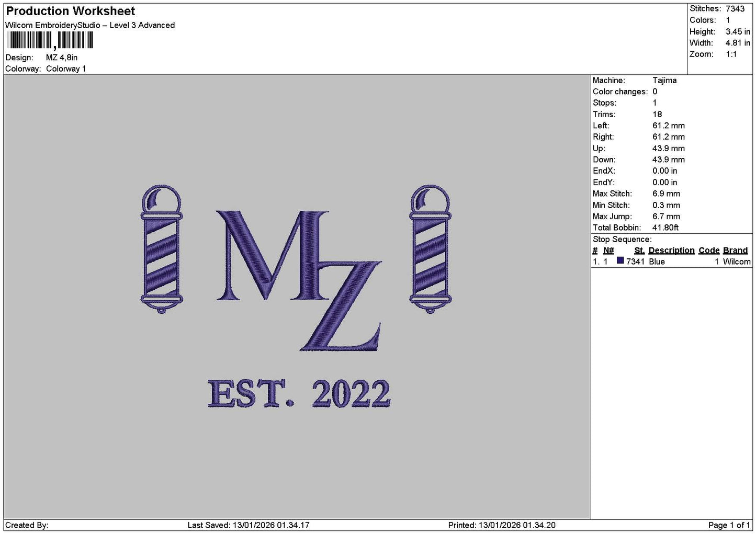Click the Max Stitch value 6.9 mm
This screenshot has height=534, width=756.
[666, 194]
